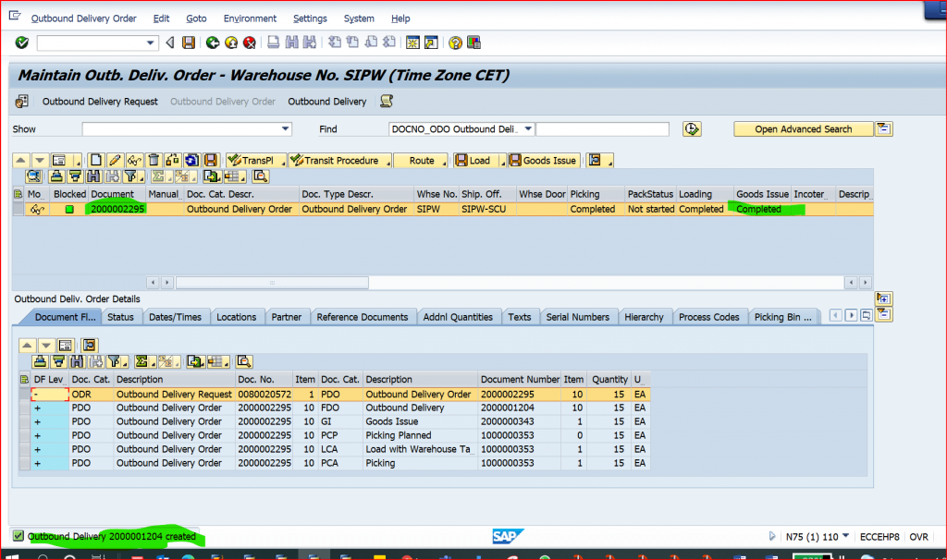
Task: Click the Outbound Delivery toolbar button
Action: pos(327,102)
